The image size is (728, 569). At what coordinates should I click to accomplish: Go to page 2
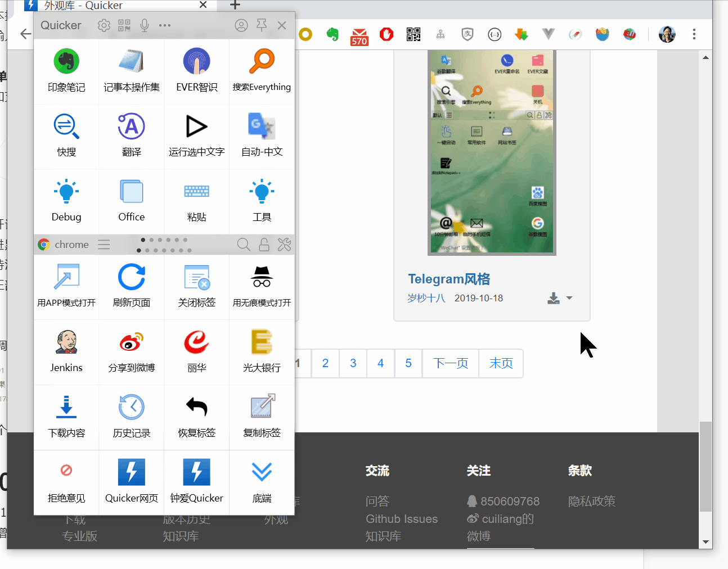click(325, 363)
